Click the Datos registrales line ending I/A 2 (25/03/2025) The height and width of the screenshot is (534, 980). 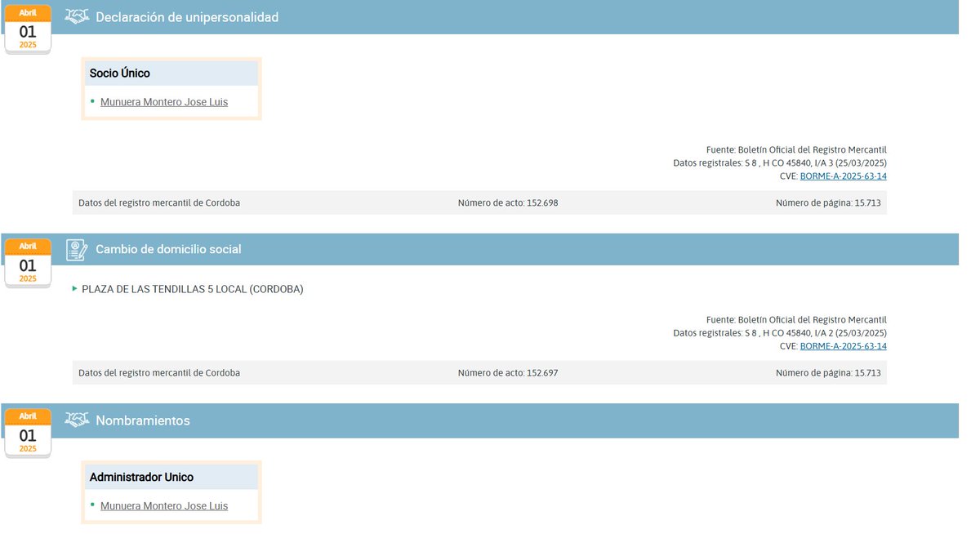[780, 333]
